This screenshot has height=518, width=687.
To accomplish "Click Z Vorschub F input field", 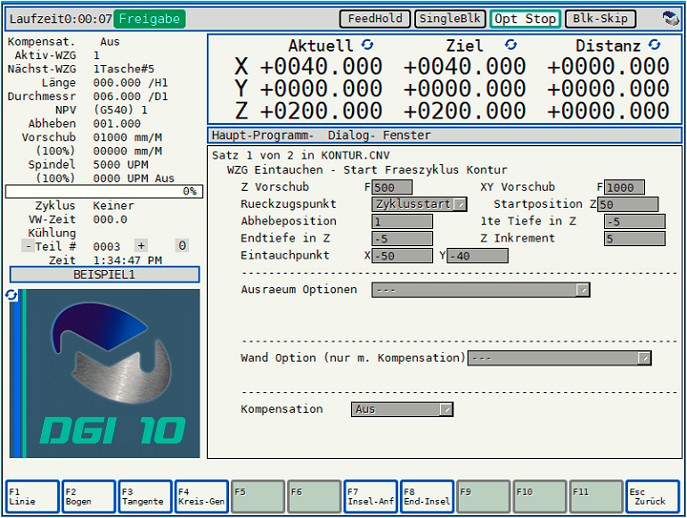I will coord(392,188).
